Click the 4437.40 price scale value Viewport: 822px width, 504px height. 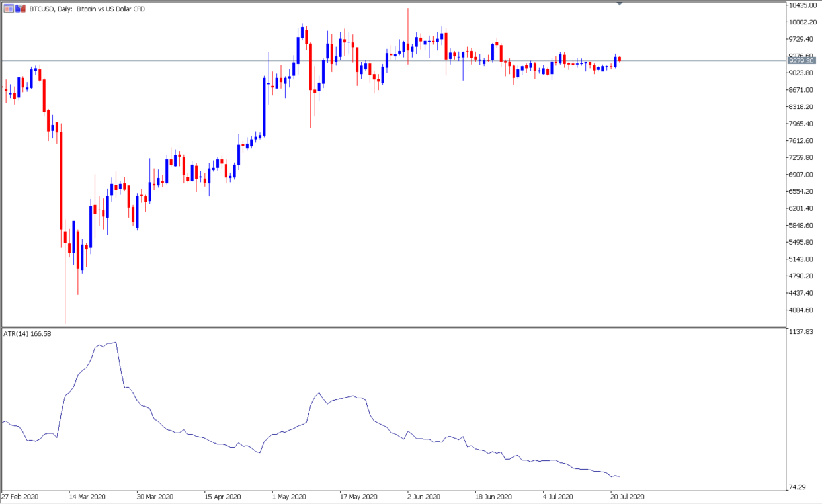(801, 293)
